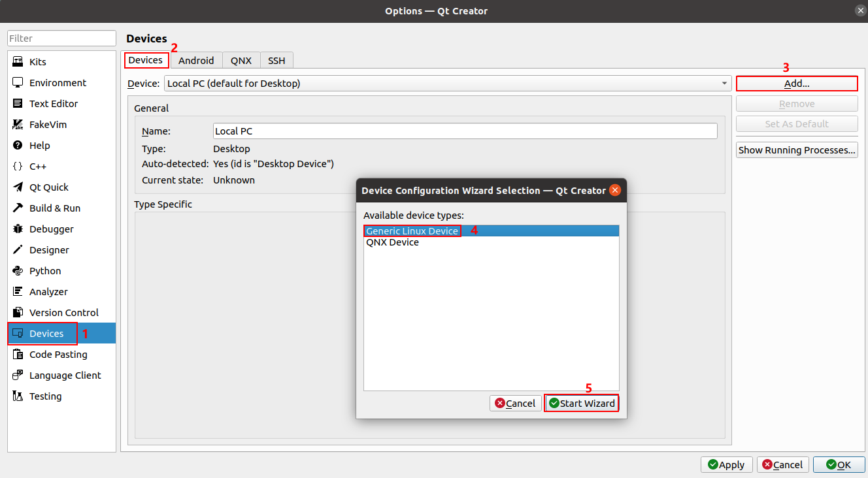
Task: Choose the FakeVim icon in sidebar
Action: coord(18,125)
